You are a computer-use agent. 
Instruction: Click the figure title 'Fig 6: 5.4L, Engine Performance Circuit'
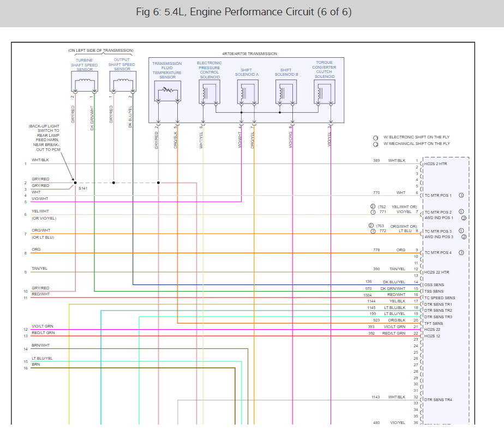244,12
